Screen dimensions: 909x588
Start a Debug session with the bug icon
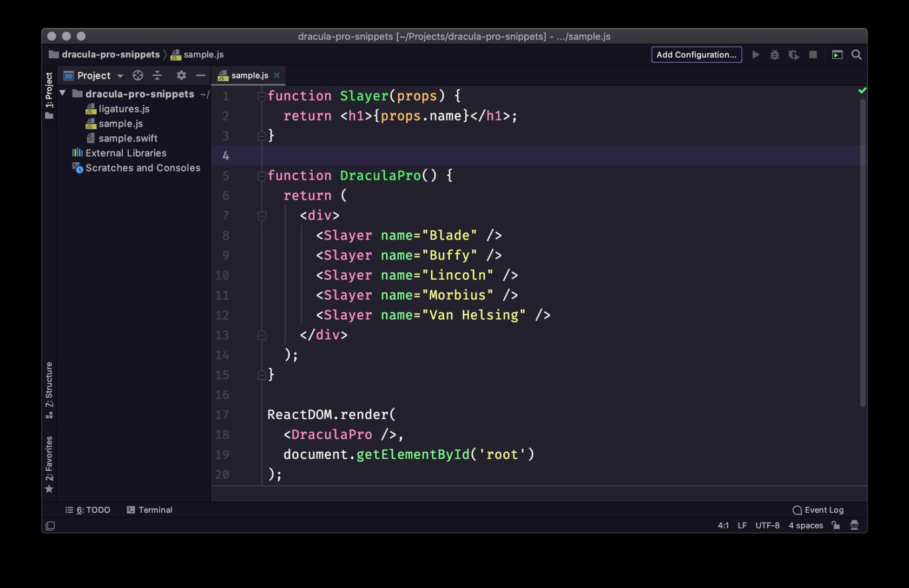(x=775, y=55)
